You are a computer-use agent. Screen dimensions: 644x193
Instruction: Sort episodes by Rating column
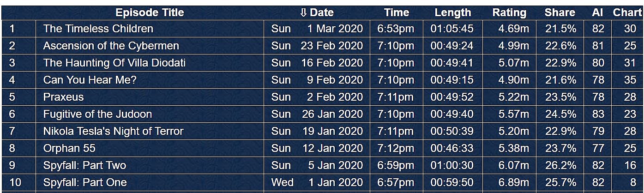point(509,13)
